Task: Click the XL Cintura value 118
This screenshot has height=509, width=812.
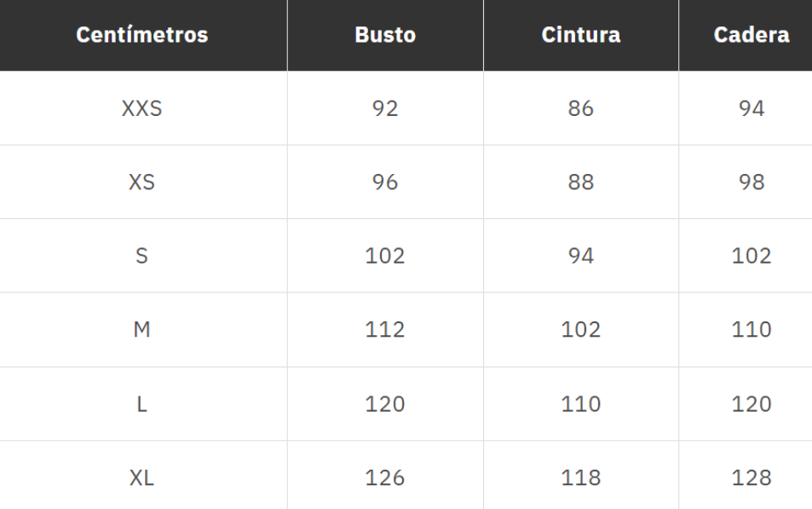Action: (x=580, y=478)
